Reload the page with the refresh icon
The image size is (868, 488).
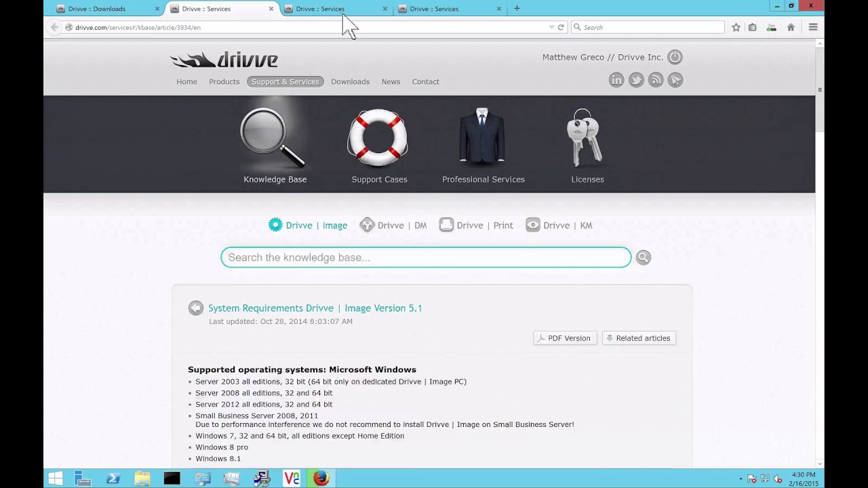[561, 27]
